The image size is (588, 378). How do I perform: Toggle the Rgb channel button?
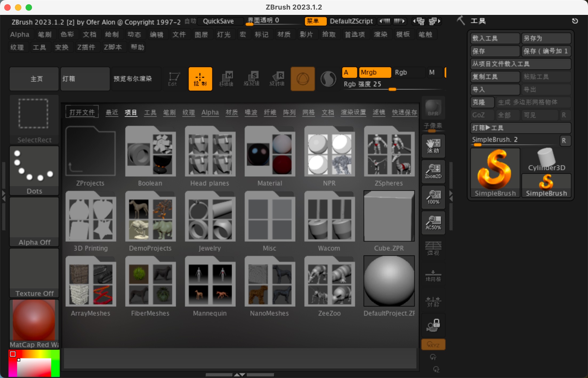(409, 73)
